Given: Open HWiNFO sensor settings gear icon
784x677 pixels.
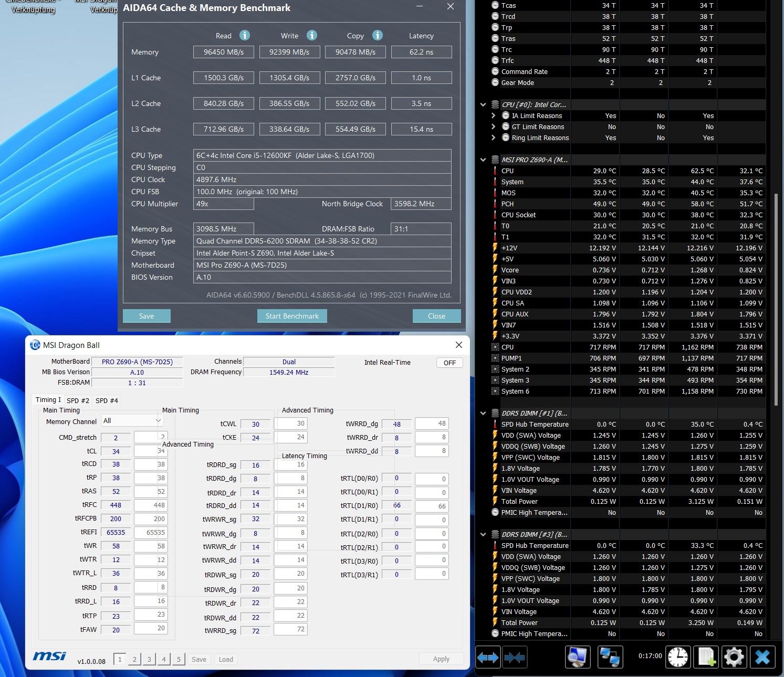Looking at the screenshot, I should click(x=734, y=657).
